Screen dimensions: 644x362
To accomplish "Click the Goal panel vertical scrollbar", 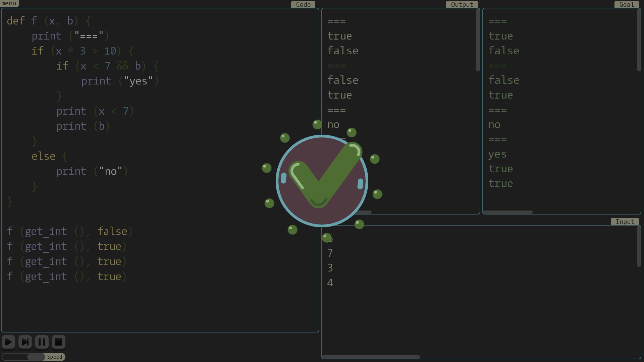I will click(x=639, y=40).
